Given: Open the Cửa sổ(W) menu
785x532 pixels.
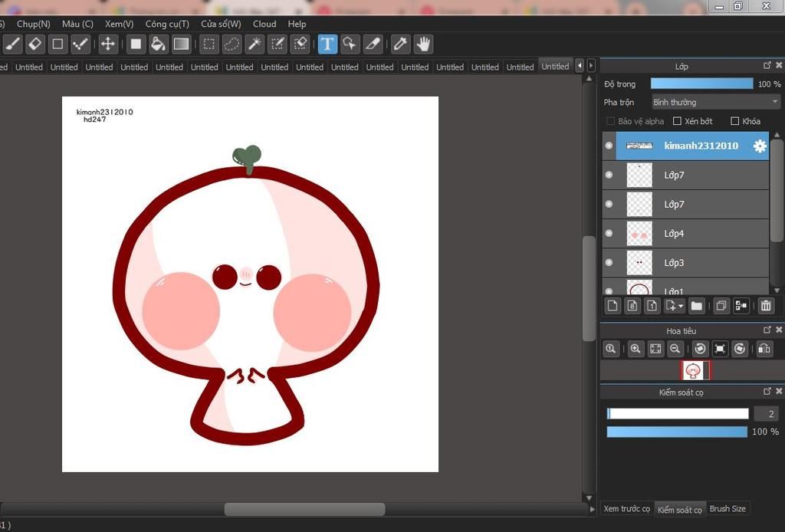Looking at the screenshot, I should click(221, 24).
